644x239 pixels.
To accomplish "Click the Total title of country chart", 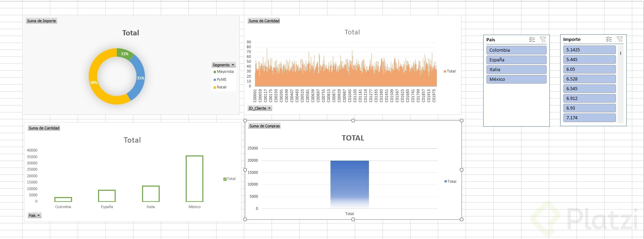I will (132, 140).
